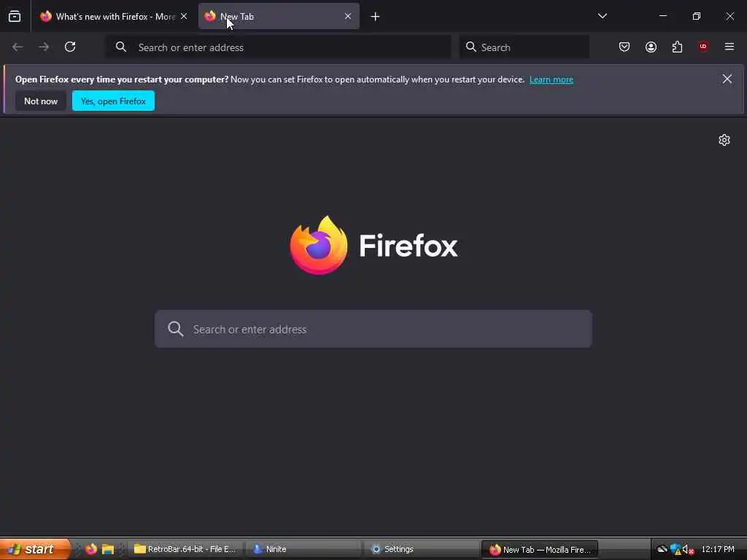The height and width of the screenshot is (560, 747).
Task: Open File Explorer quick launch icon
Action: tap(108, 549)
